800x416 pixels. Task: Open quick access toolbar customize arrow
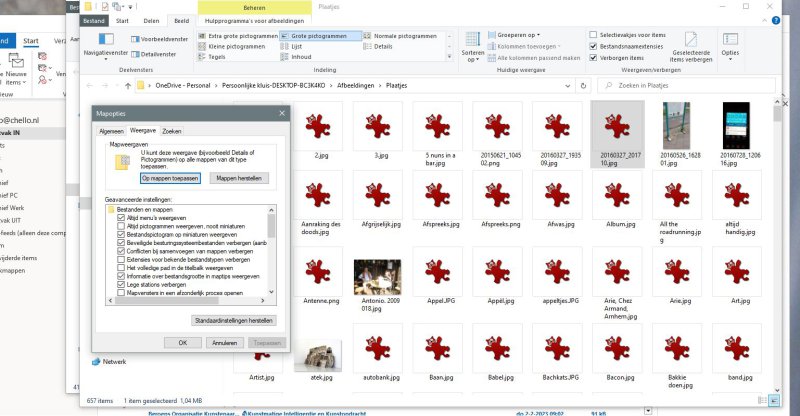click(x=130, y=7)
